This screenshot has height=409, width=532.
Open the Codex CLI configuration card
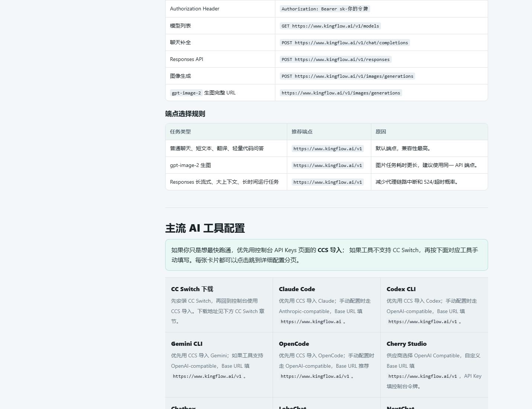(434, 305)
